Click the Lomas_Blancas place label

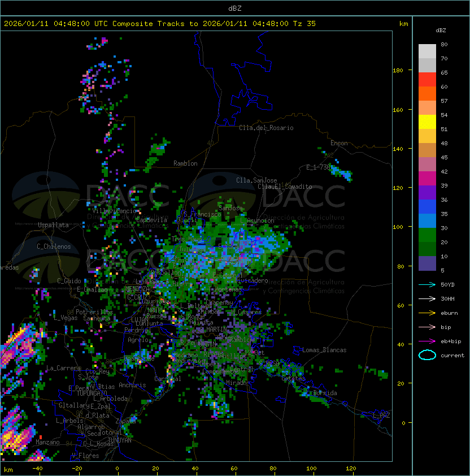point(324,350)
